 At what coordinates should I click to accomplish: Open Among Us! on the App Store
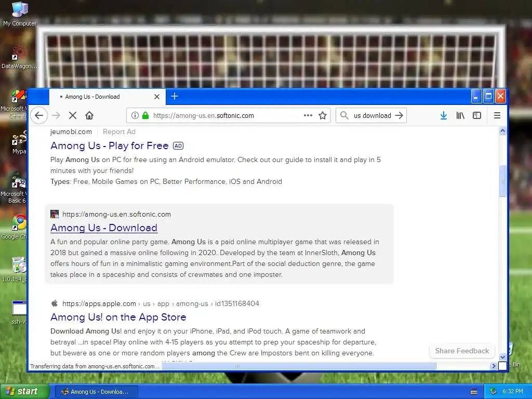118,317
